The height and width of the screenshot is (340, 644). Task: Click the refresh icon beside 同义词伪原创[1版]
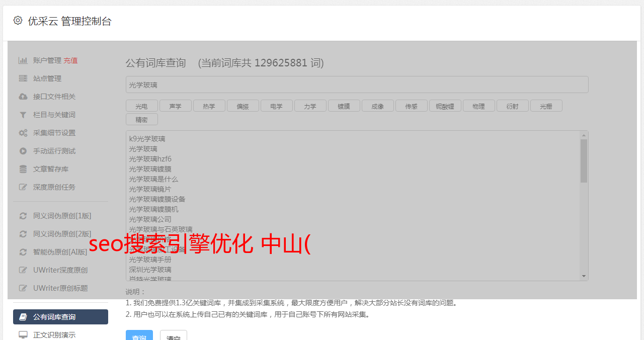(x=23, y=216)
